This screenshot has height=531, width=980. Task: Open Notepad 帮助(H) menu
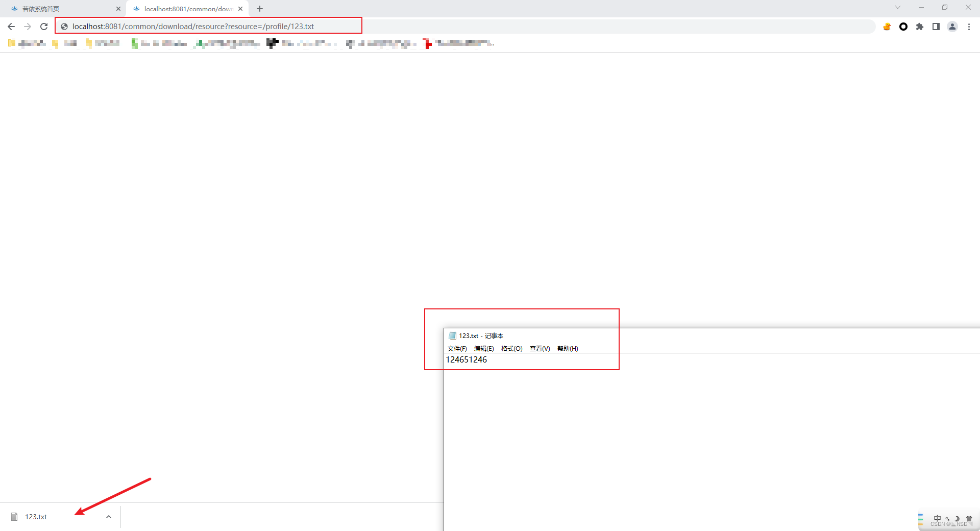[x=568, y=349]
